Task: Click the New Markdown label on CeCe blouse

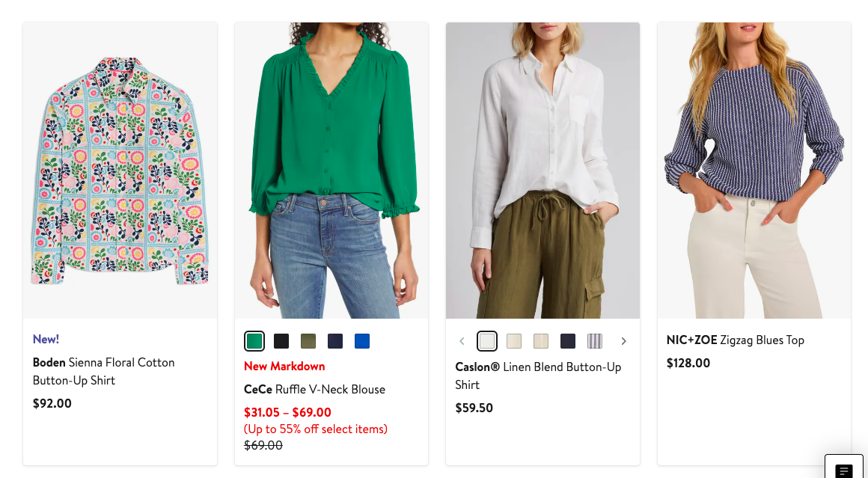Action: 284,366
